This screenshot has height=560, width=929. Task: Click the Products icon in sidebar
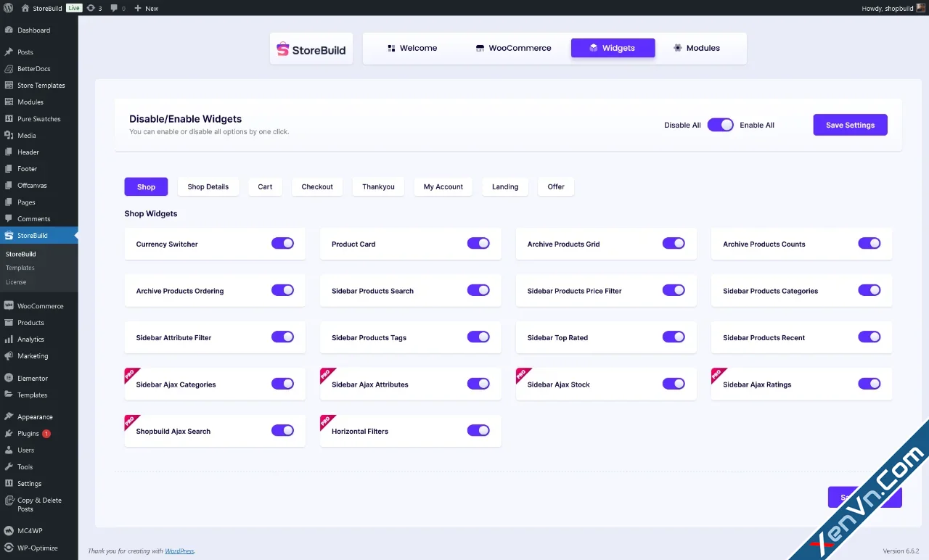coord(9,323)
